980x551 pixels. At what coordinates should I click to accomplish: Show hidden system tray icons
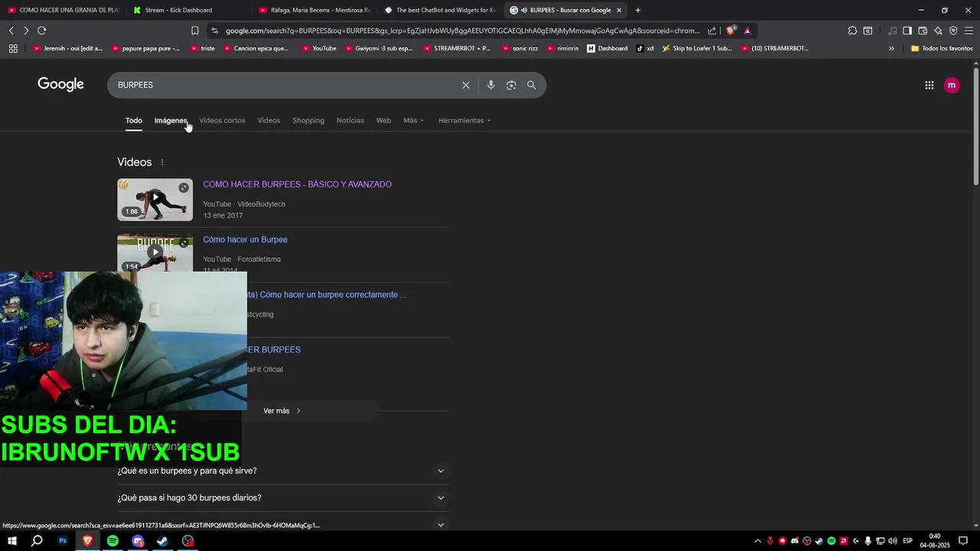(x=757, y=541)
